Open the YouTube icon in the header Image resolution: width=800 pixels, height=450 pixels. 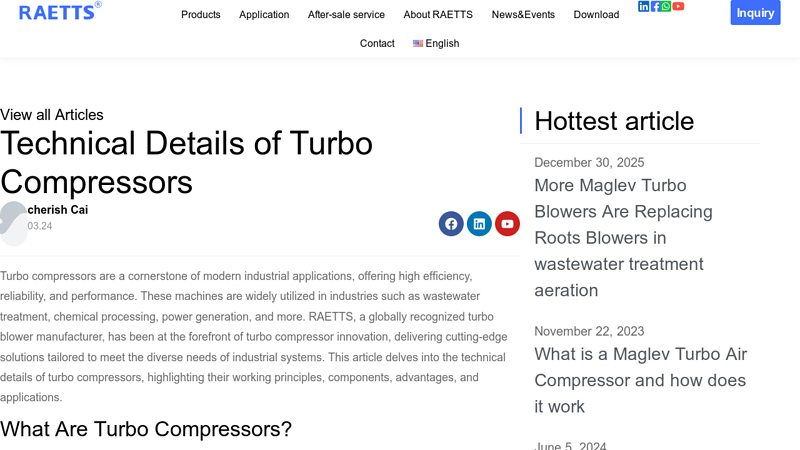[x=678, y=6]
